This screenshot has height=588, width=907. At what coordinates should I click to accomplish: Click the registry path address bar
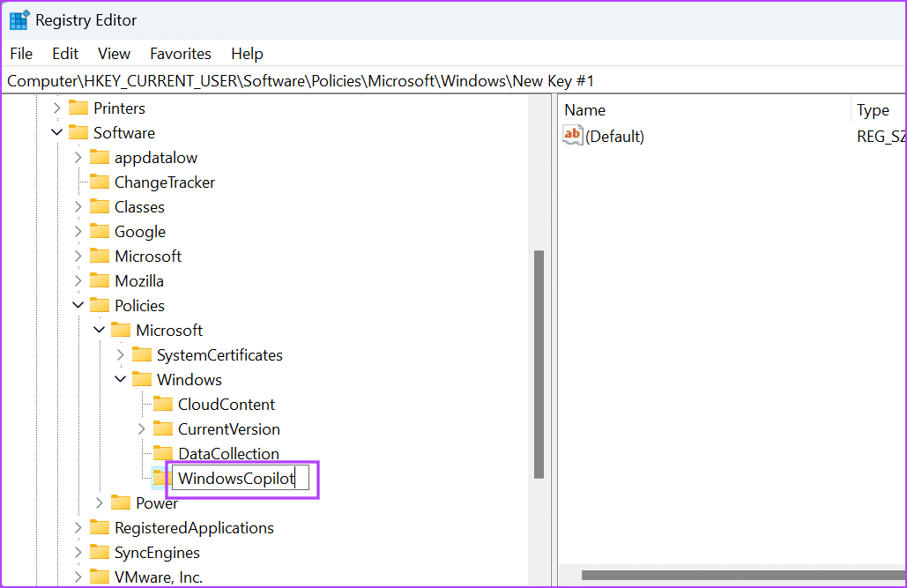pyautogui.click(x=453, y=81)
